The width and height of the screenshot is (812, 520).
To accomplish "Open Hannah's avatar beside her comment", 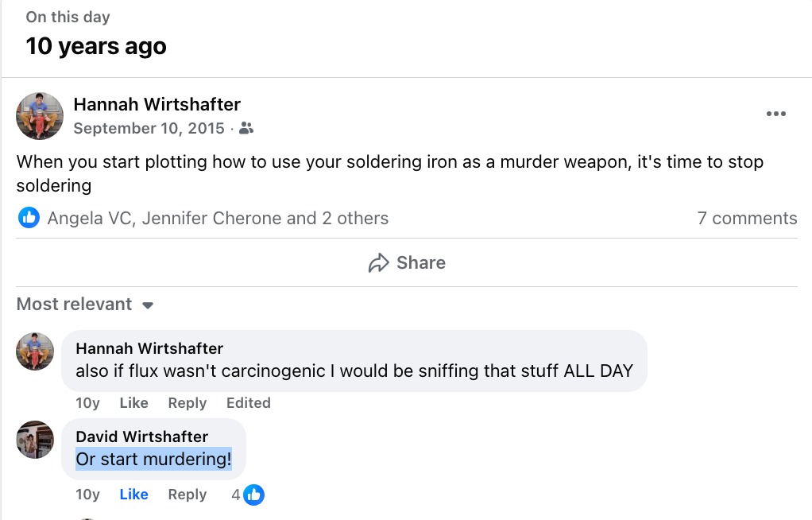I will pyautogui.click(x=35, y=351).
